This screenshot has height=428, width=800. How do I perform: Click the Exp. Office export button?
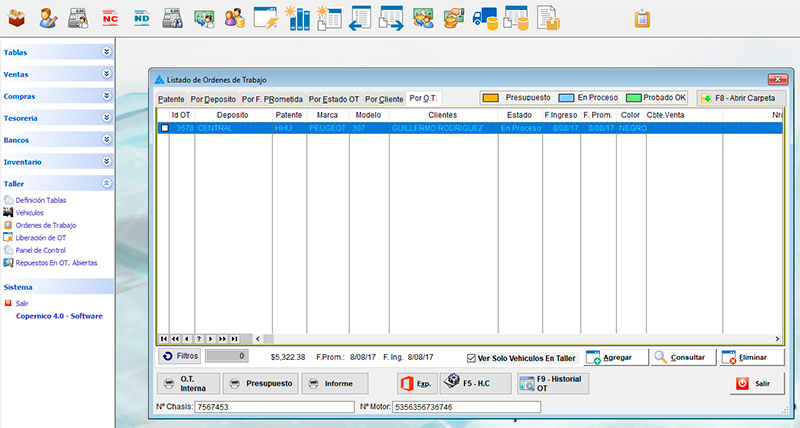[416, 383]
